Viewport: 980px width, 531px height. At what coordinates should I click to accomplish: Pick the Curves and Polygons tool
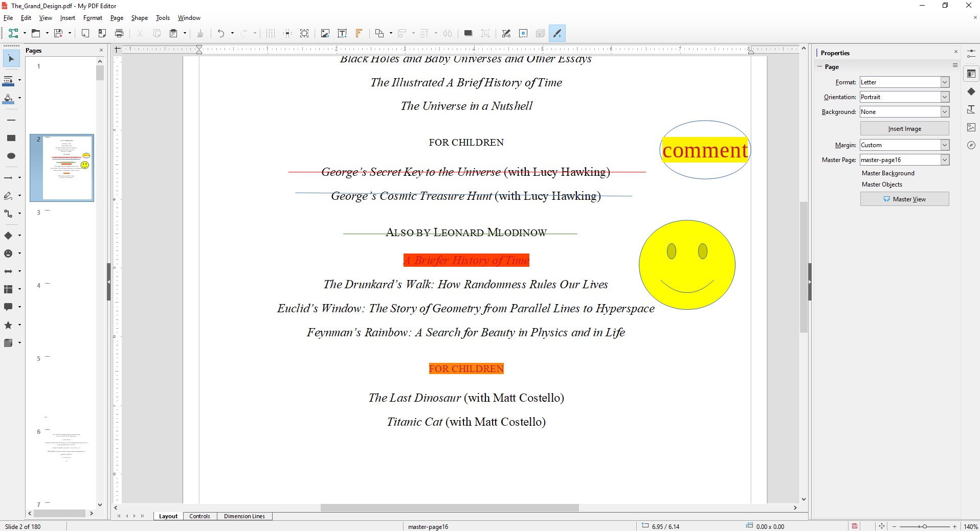(x=9, y=196)
